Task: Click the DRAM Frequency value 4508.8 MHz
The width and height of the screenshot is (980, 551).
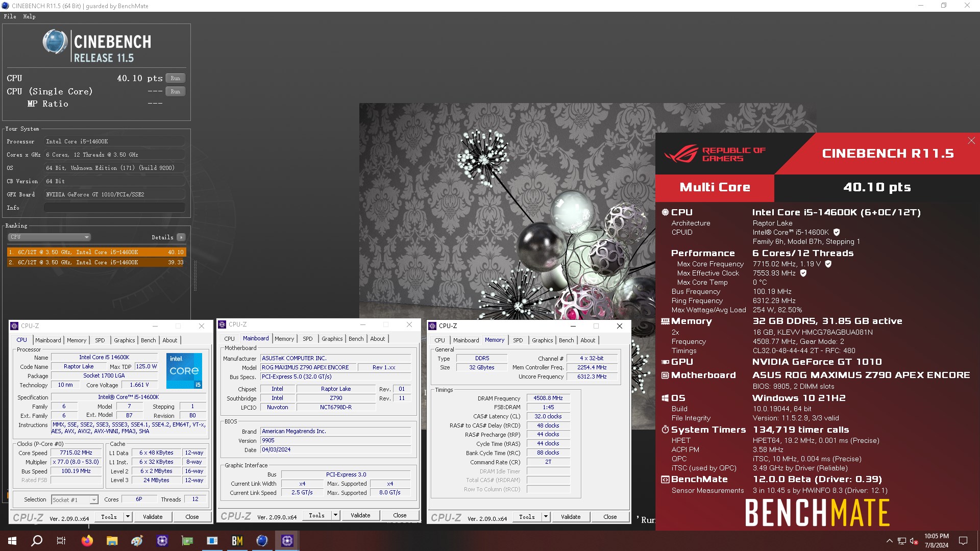Action: (x=548, y=398)
